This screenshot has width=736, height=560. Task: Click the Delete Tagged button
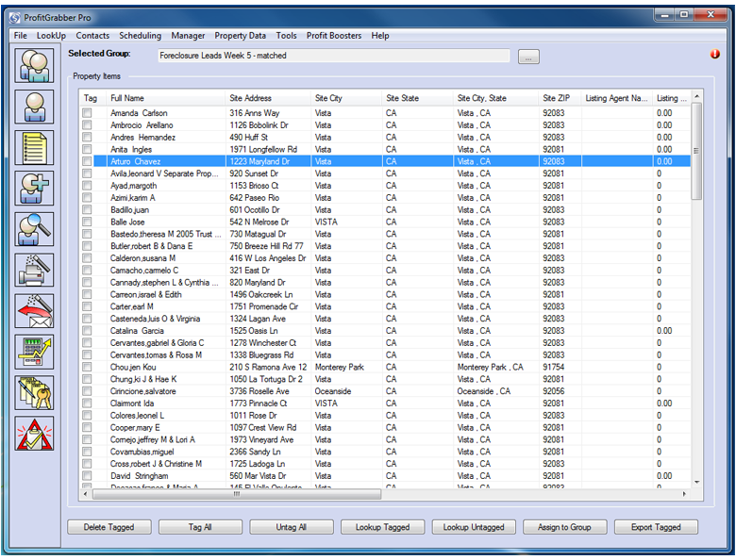(109, 527)
